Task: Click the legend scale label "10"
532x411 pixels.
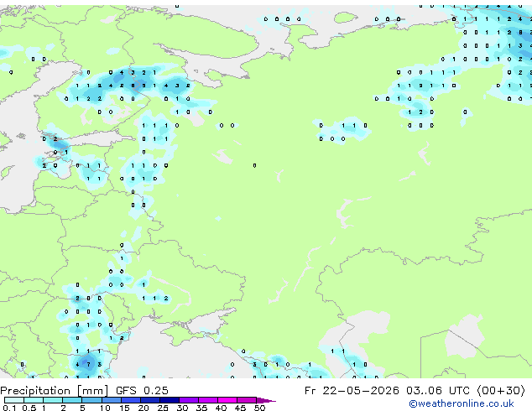Action: click(x=105, y=408)
